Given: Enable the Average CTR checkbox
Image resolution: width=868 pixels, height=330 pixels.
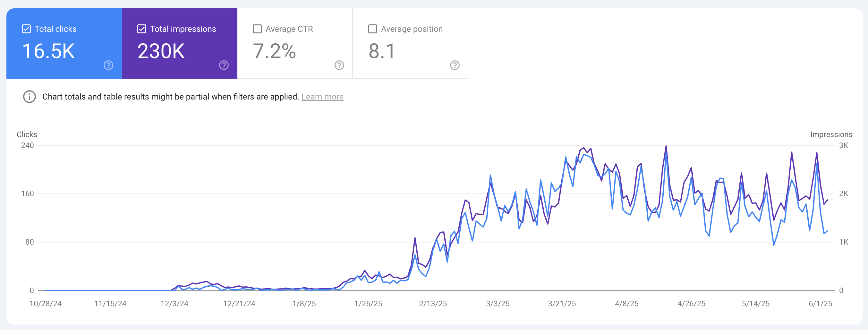Looking at the screenshot, I should [x=257, y=29].
